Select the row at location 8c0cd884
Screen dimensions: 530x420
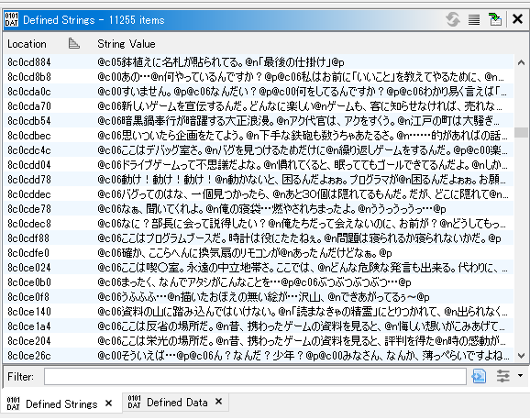(259, 62)
